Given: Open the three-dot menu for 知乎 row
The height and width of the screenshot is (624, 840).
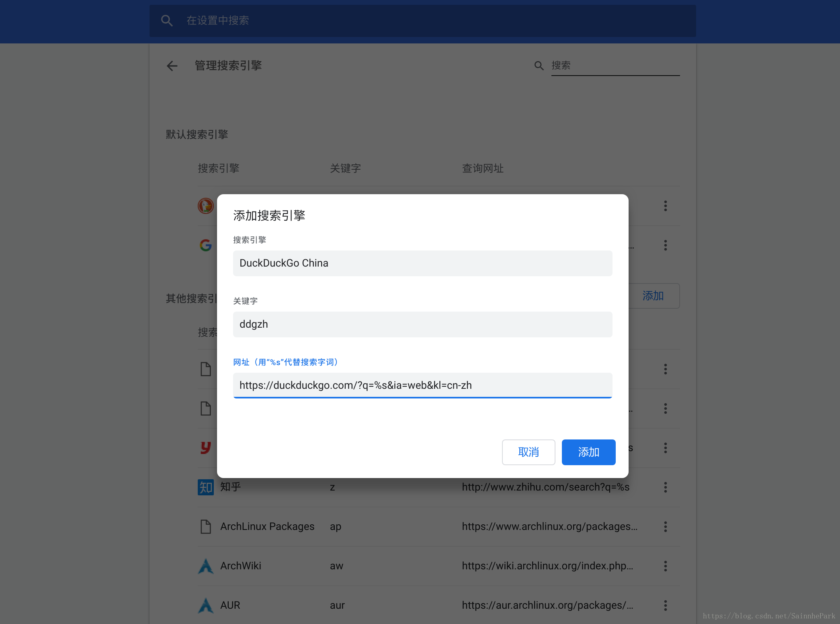Looking at the screenshot, I should pos(666,487).
